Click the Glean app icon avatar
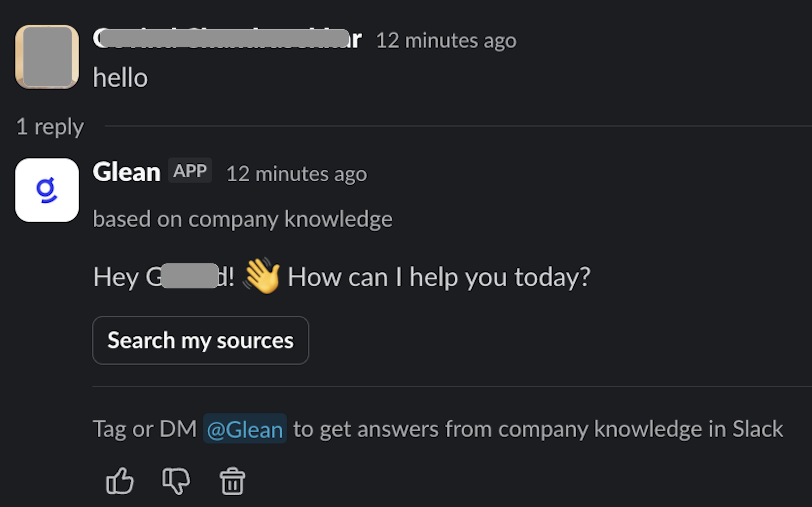Image resolution: width=812 pixels, height=507 pixels. click(x=47, y=190)
